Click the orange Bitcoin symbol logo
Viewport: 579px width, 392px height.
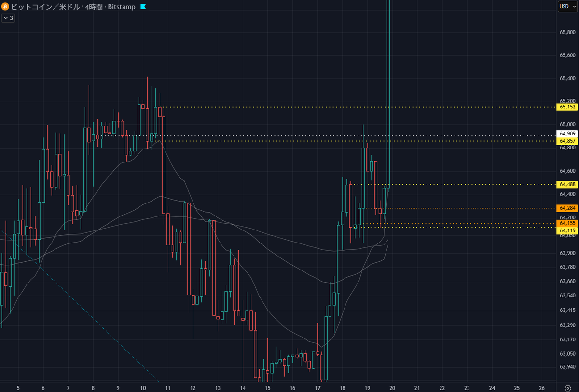coord(5,7)
